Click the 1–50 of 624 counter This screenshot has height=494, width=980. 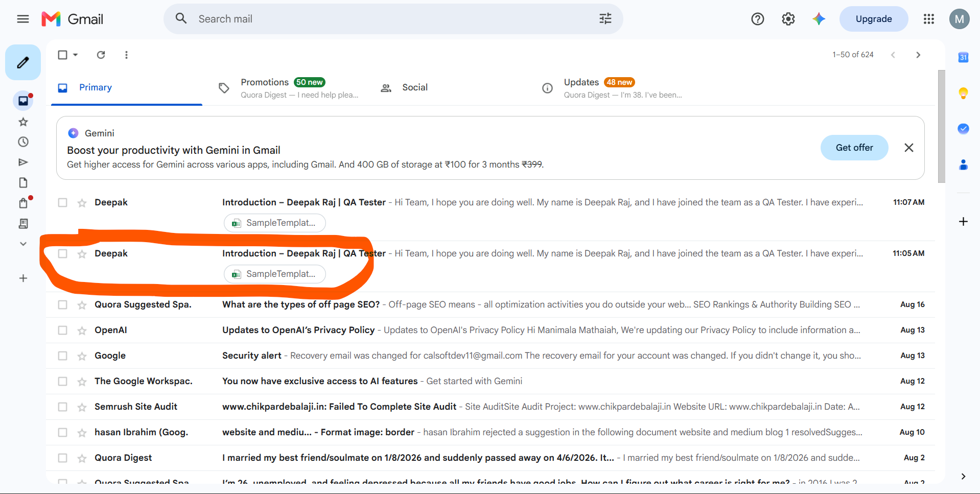(853, 55)
